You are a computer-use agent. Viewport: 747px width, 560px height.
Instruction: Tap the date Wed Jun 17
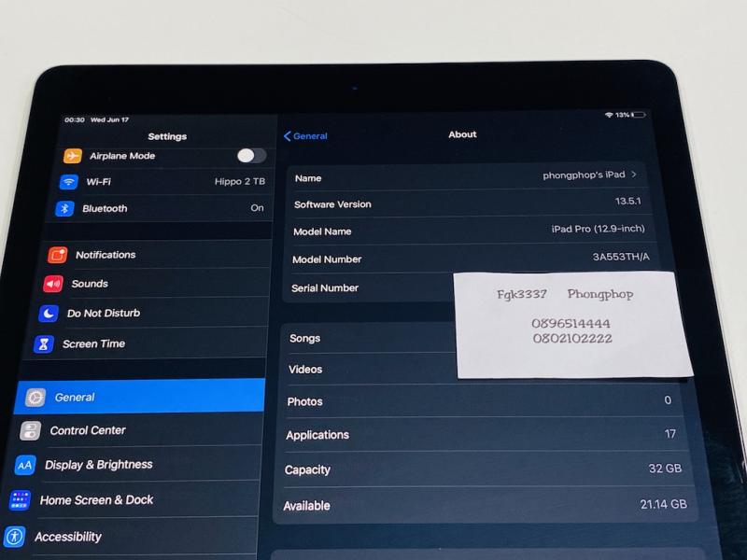click(109, 119)
